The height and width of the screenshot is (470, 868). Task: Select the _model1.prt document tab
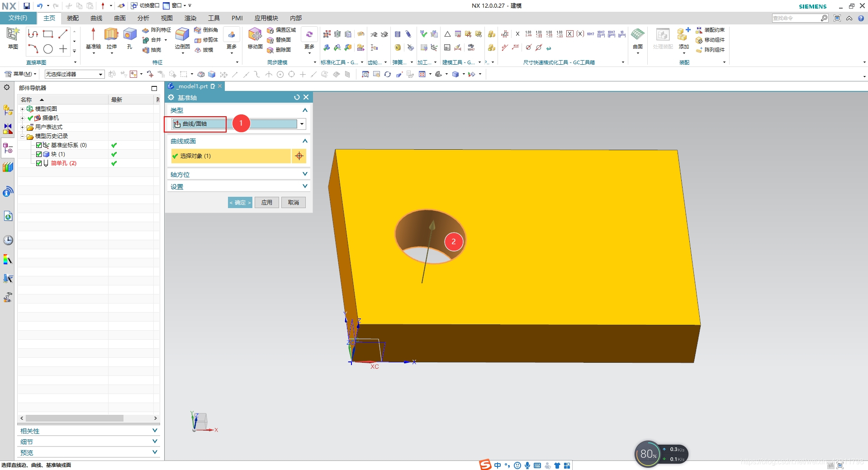pos(195,86)
